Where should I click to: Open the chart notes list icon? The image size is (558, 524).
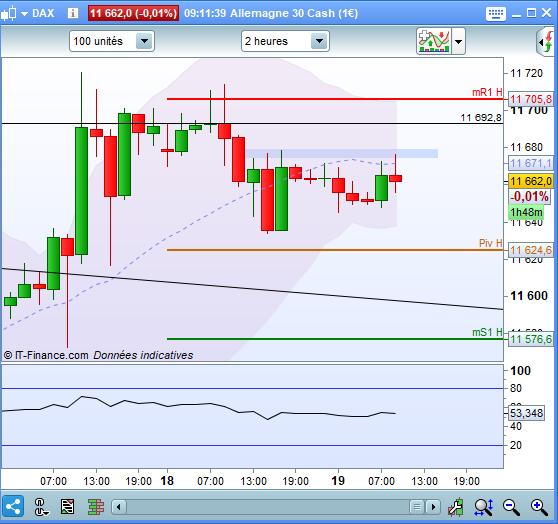tap(67, 507)
